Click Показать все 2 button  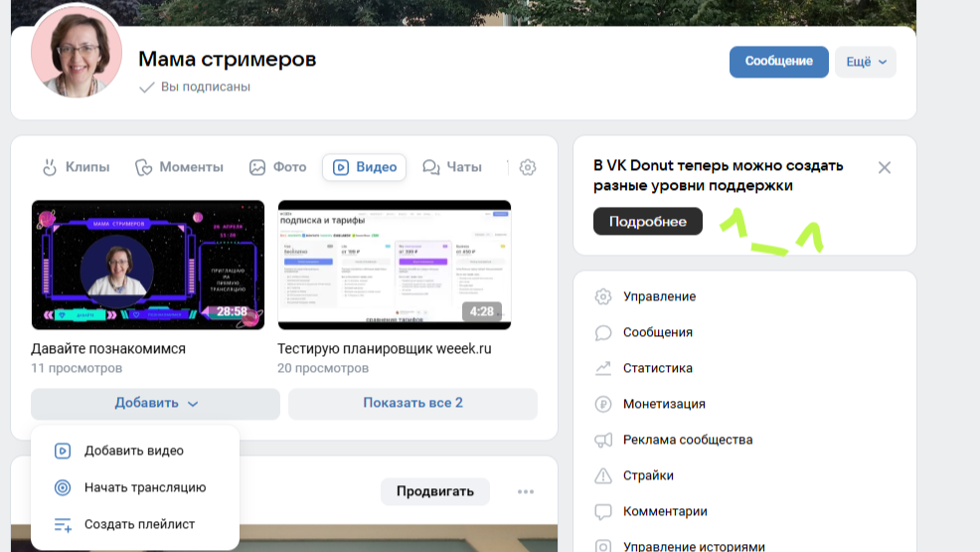[x=412, y=403]
